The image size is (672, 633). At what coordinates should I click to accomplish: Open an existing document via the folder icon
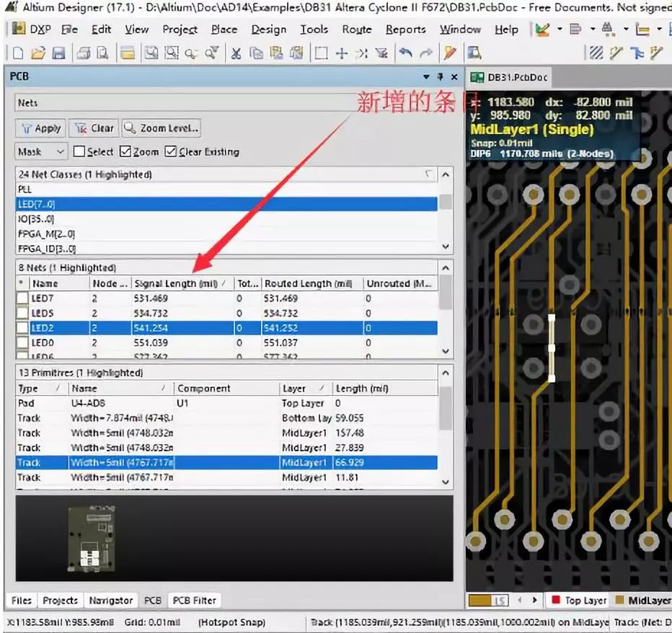pos(38,53)
